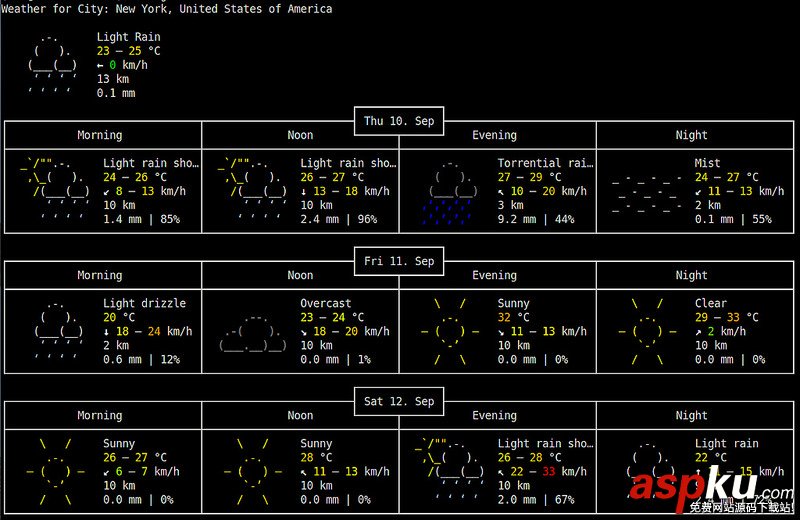
Task: Click Night header under Fri 11. Sep
Action: (691, 276)
